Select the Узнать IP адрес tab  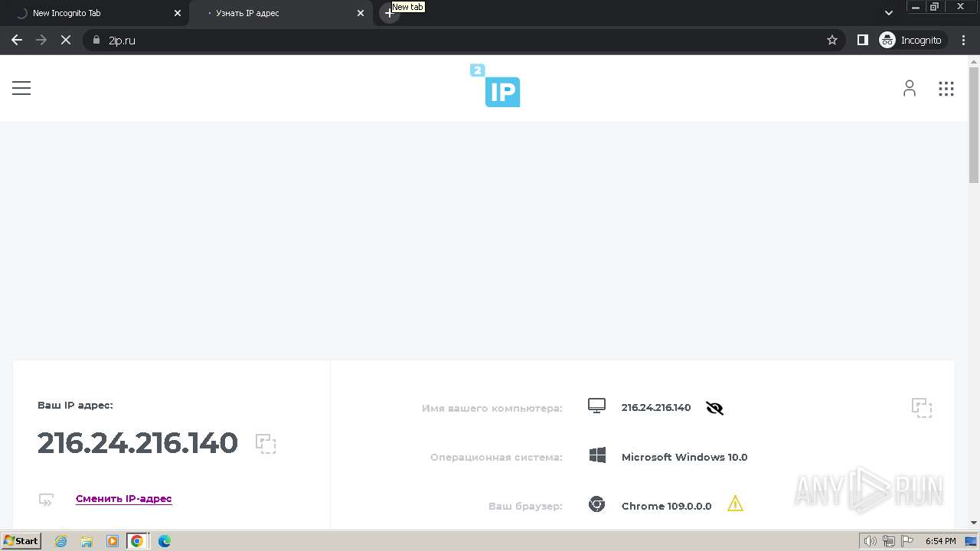tap(279, 13)
